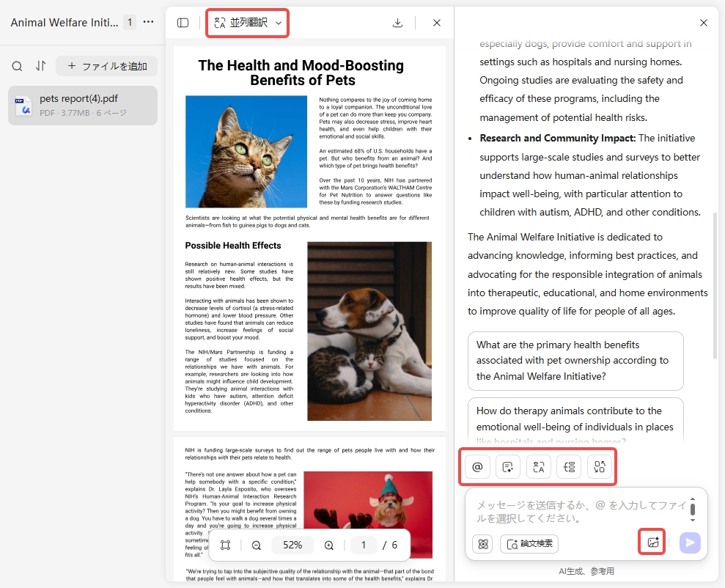Open the three-dots menu beside Animal Welfare title
Image resolution: width=725 pixels, height=588 pixels.
[148, 22]
